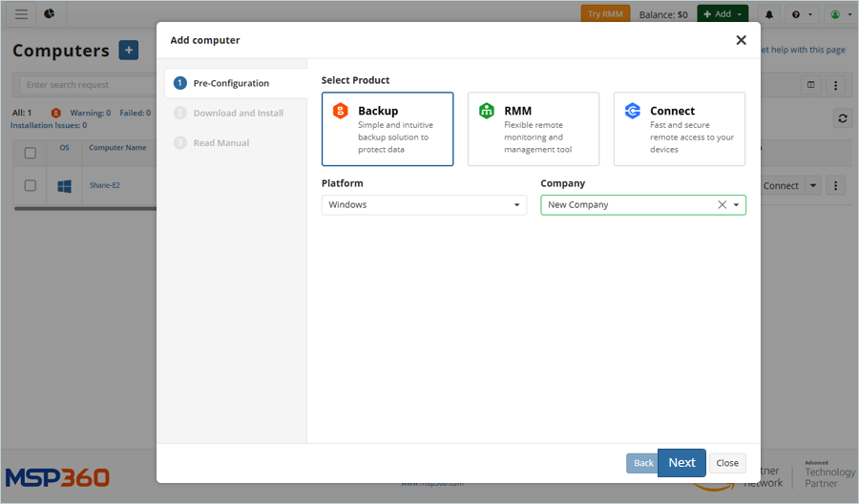Click the refresh computers list icon
The image size is (859, 504).
click(841, 118)
